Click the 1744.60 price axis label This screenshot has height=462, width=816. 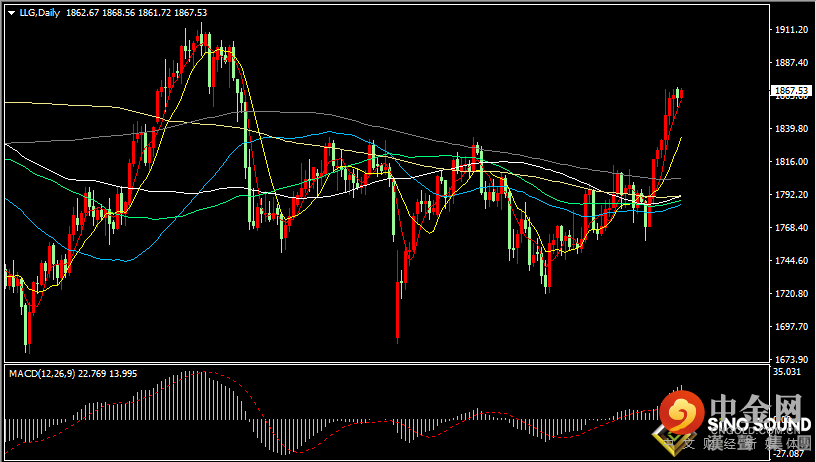click(x=791, y=260)
